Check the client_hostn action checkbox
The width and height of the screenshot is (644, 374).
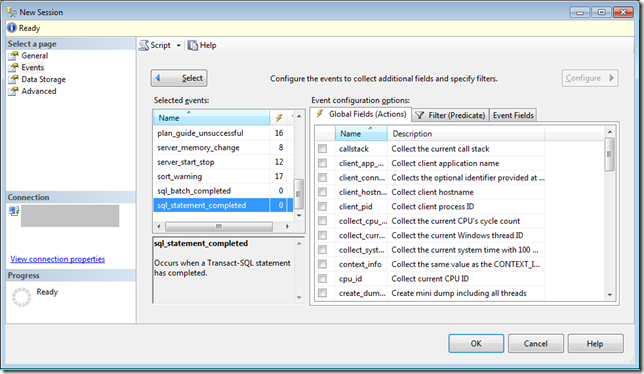tap(322, 192)
